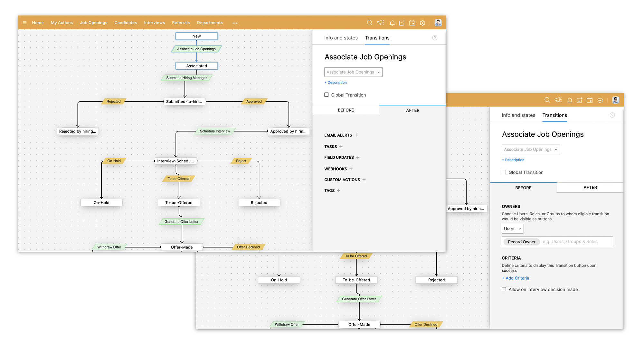Screen dimensions: 644x349
Task: Click help question icon in lower panel
Action: coord(612,115)
